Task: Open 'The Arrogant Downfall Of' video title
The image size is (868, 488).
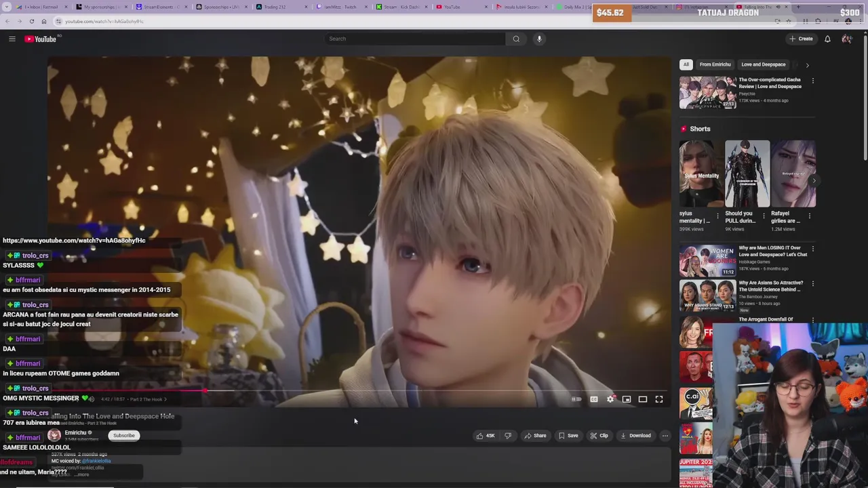Action: (766, 319)
